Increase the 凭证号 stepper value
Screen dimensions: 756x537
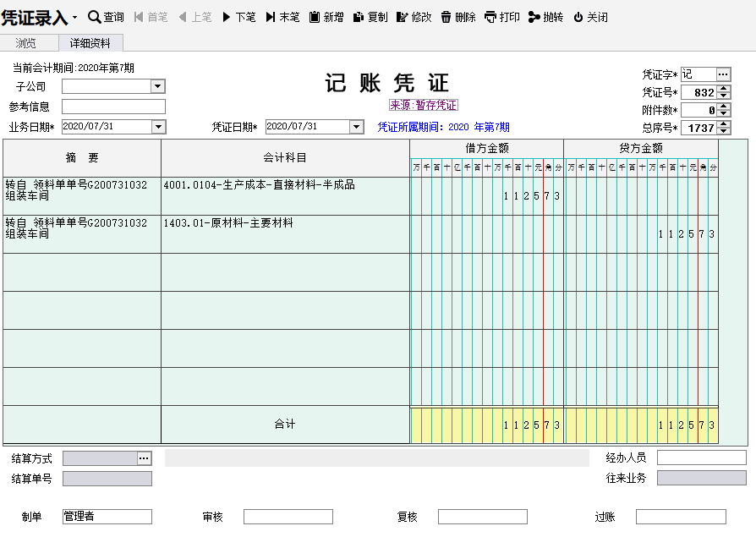click(724, 89)
